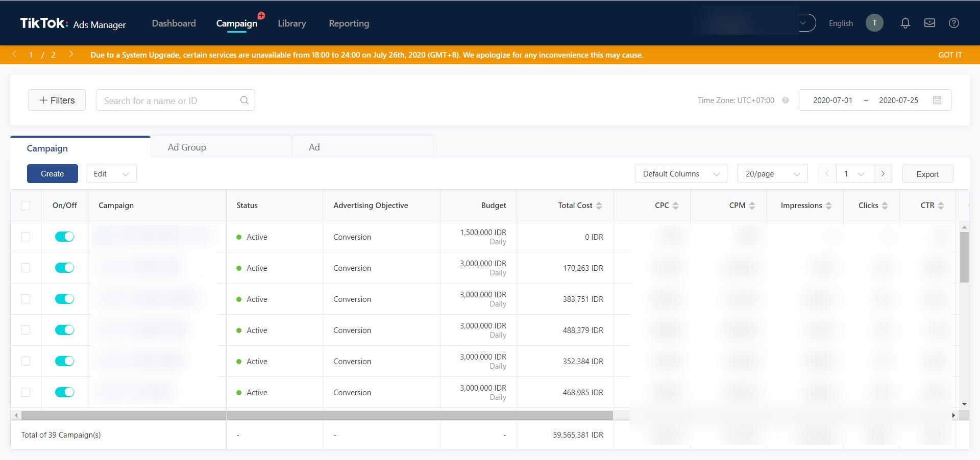Click the user avatar T icon
The width and height of the screenshot is (980, 460).
tap(874, 23)
